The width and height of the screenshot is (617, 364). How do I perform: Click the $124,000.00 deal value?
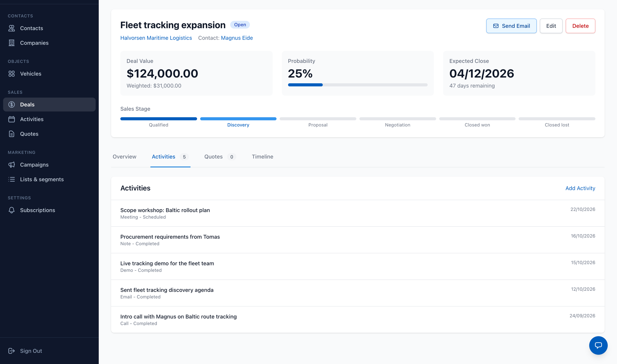pos(162,74)
